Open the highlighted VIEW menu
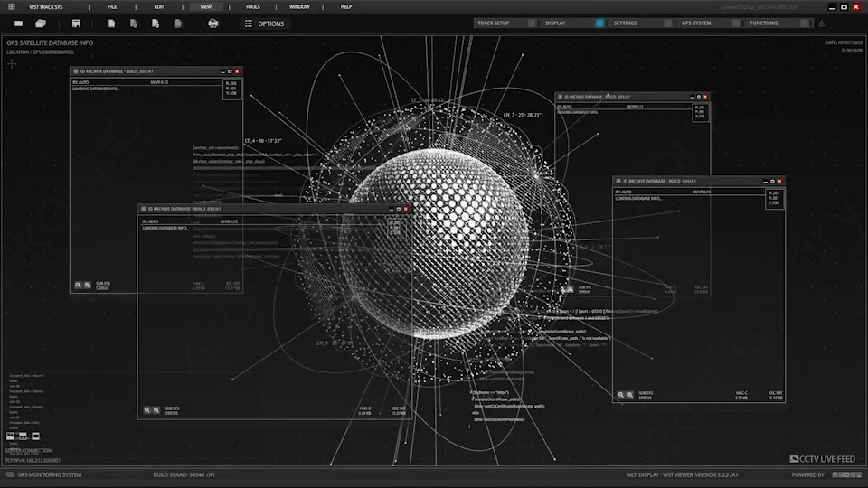868x488 pixels. coord(206,7)
